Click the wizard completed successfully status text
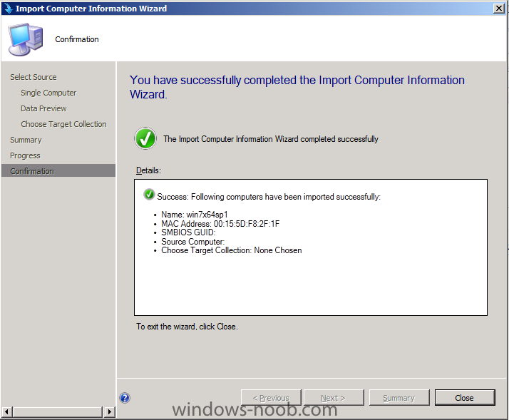Viewport: 509px width, 420px height. (271, 139)
